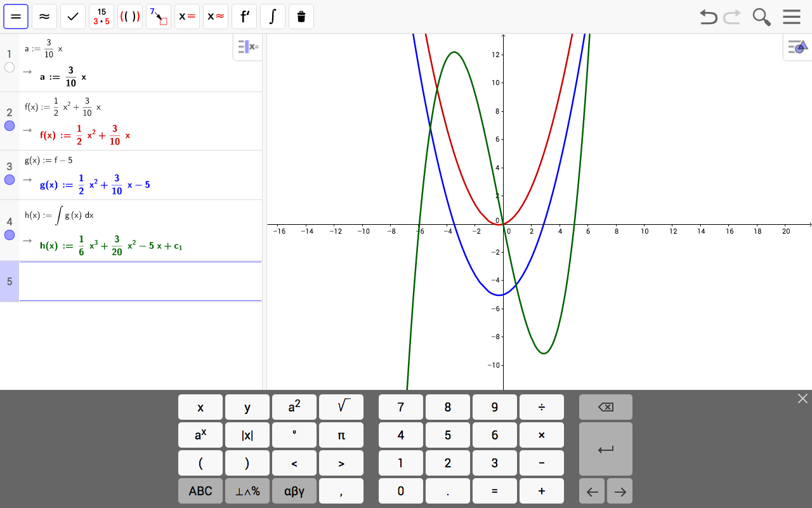This screenshot has width=812, height=508.
Task: Select the Evaluate (=) tool
Action: point(16,17)
